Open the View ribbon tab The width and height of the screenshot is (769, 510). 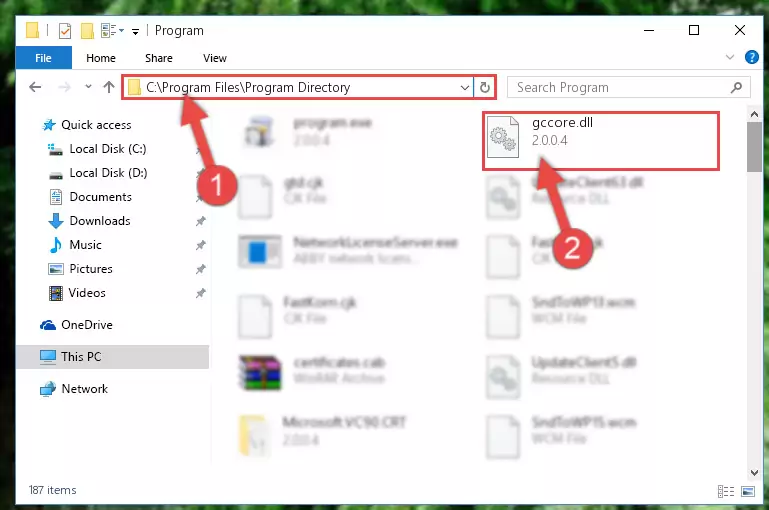215,58
